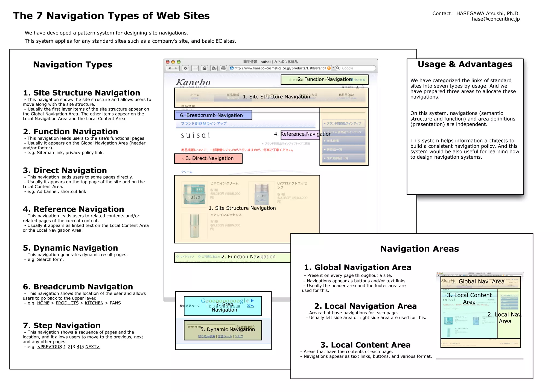Open the gear settings toolbar icon
Viewport: 560px width, 392px height.
[x=214, y=68]
